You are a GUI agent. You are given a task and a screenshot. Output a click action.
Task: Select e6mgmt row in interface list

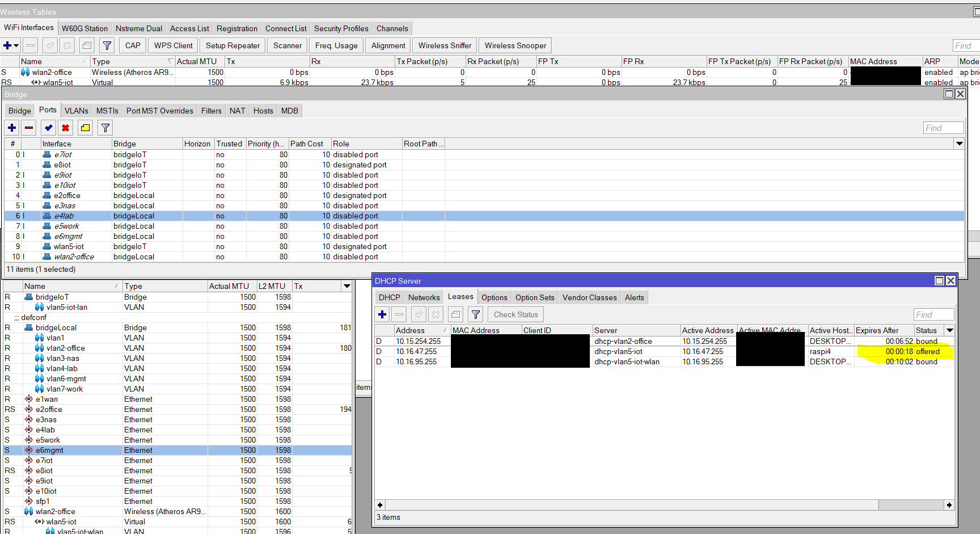tap(178, 450)
